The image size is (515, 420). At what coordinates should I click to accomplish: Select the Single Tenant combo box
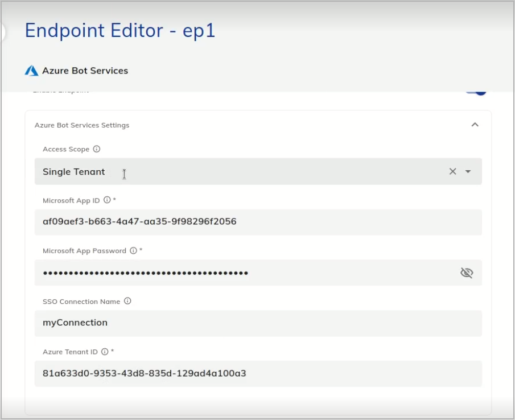click(x=258, y=171)
